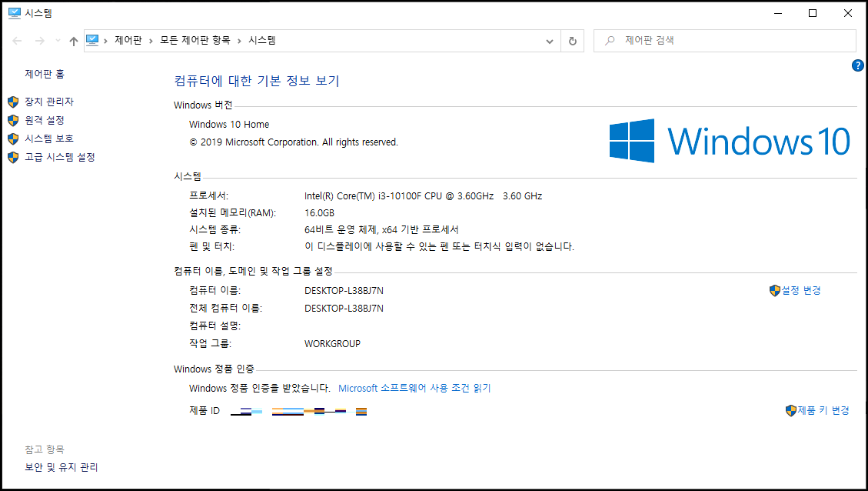Click the 16.0GB memory value
868x491 pixels.
coord(319,213)
